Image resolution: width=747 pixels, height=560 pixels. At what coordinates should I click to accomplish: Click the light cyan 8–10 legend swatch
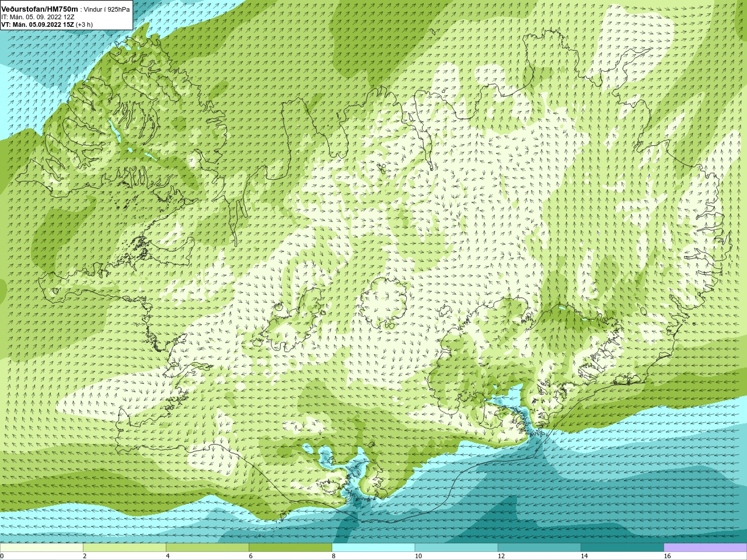pyautogui.click(x=373, y=548)
